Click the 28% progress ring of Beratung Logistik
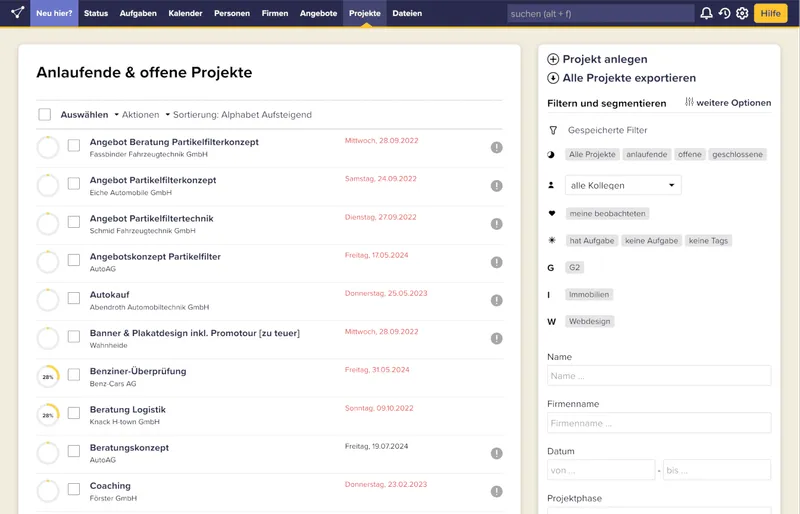 coord(48,415)
